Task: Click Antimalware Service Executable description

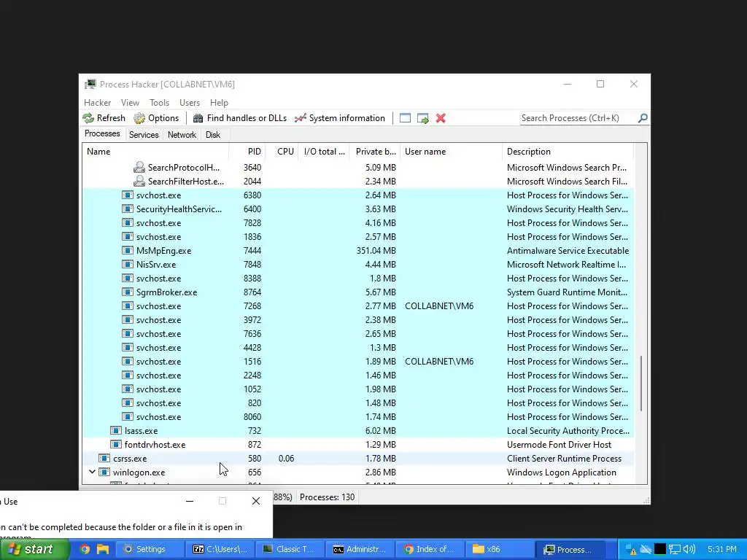Action: point(568,251)
